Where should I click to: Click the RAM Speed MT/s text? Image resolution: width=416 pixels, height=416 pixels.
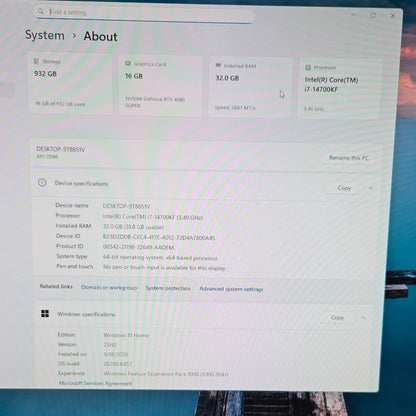point(235,108)
